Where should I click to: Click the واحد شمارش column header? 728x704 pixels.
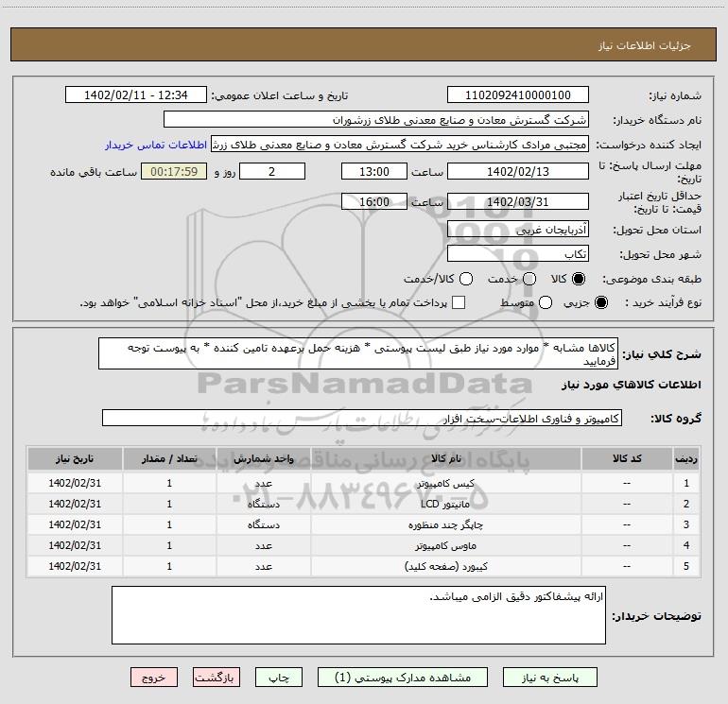[x=263, y=458]
